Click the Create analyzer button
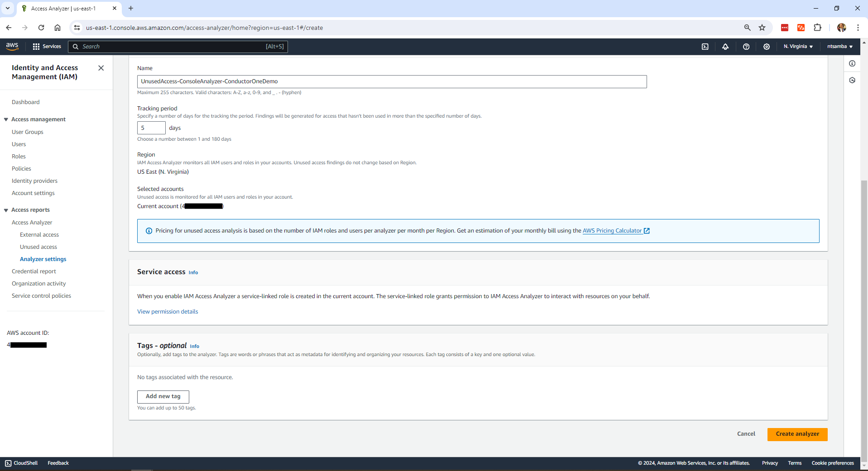 (x=797, y=434)
